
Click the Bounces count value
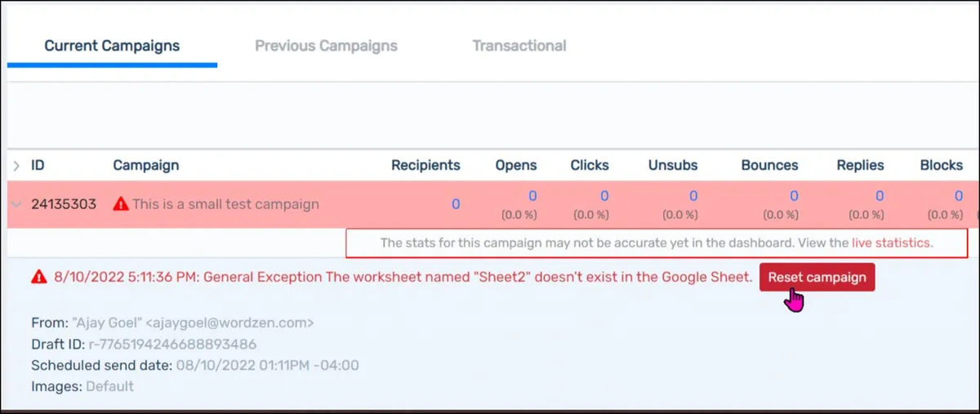coord(793,196)
